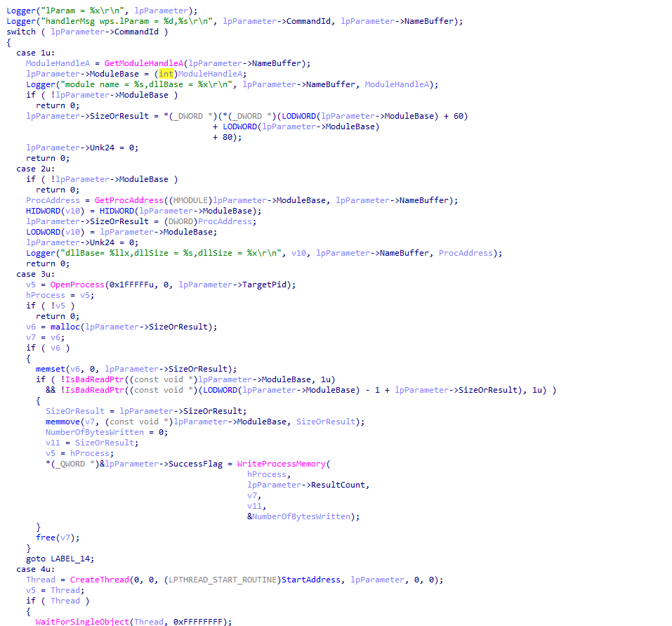Select the SuccessFlag member
Image resolution: width=672 pixels, height=626 pixels.
[x=195, y=464]
